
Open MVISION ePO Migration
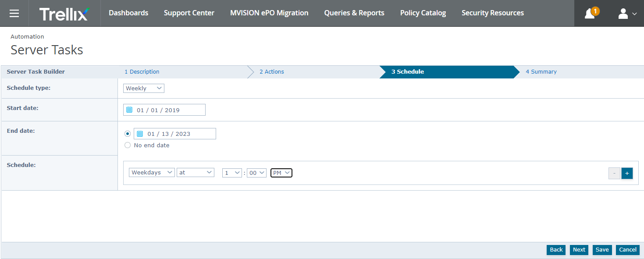tap(269, 13)
